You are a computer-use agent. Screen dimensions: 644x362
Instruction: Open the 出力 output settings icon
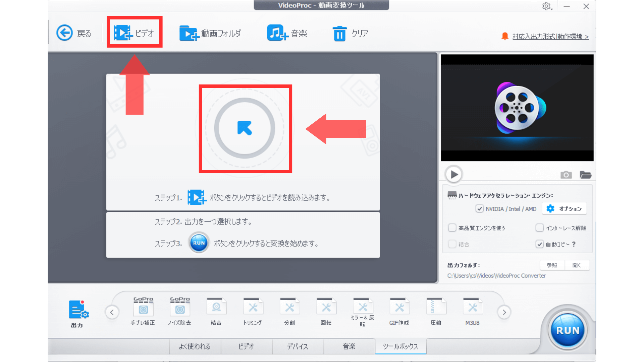[78, 314]
